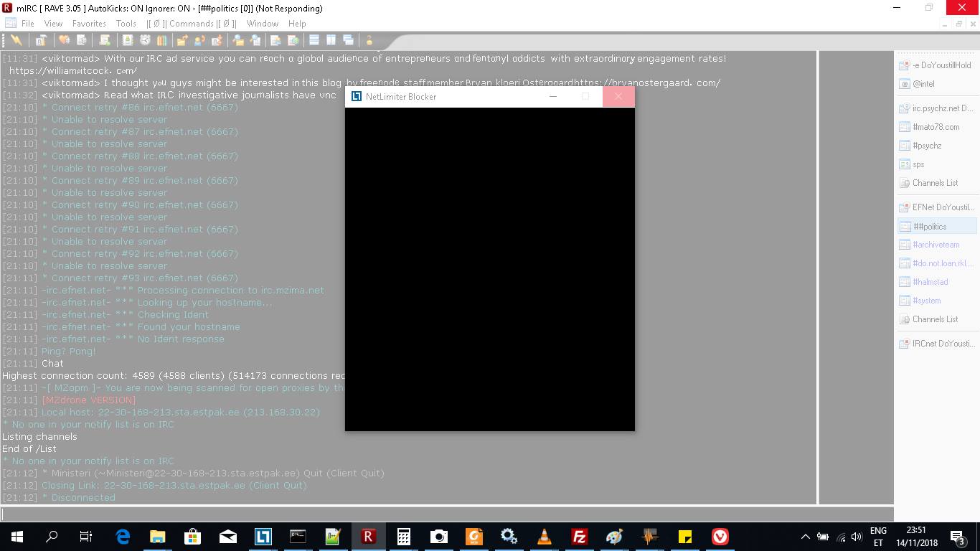
Task: Open Task View on the taskbar
Action: [86, 537]
